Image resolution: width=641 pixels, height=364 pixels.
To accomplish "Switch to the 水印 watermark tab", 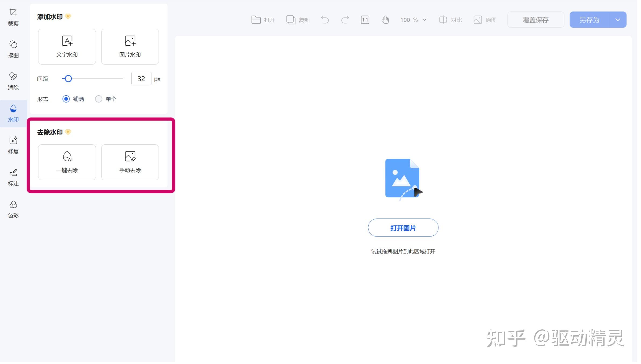I will tap(13, 113).
